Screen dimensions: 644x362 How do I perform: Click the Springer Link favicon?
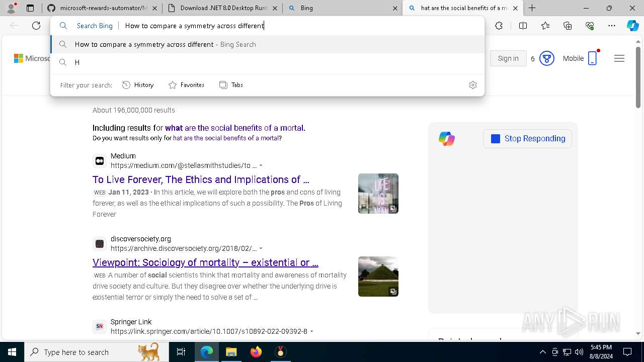click(x=100, y=326)
